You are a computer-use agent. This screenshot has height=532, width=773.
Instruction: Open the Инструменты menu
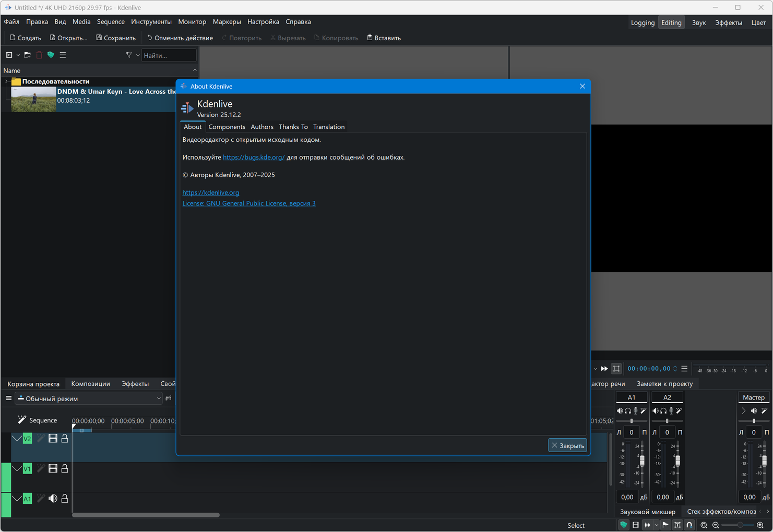151,22
